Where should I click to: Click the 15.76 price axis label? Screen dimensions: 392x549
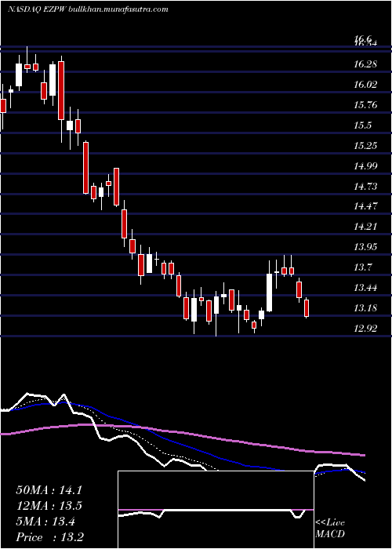(365, 105)
